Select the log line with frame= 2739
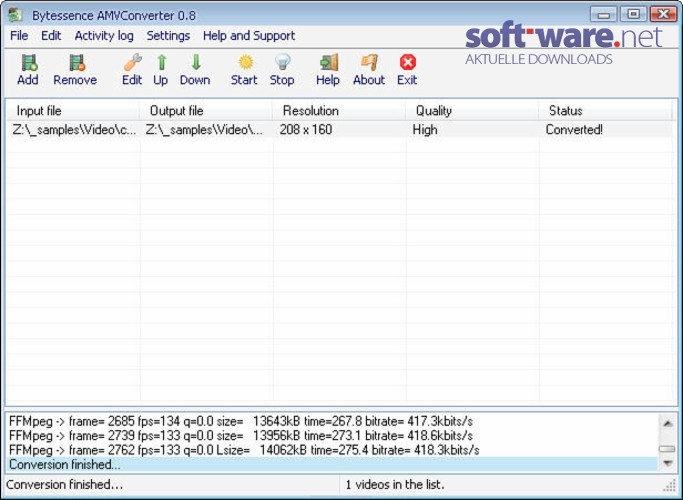The width and height of the screenshot is (683, 500). [333, 436]
